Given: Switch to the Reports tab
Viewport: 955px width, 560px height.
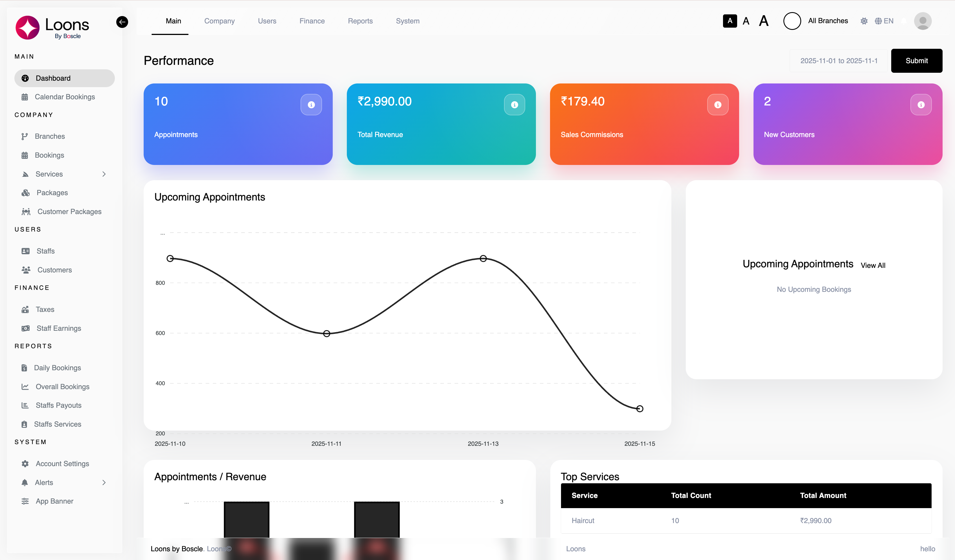Looking at the screenshot, I should pyautogui.click(x=360, y=21).
